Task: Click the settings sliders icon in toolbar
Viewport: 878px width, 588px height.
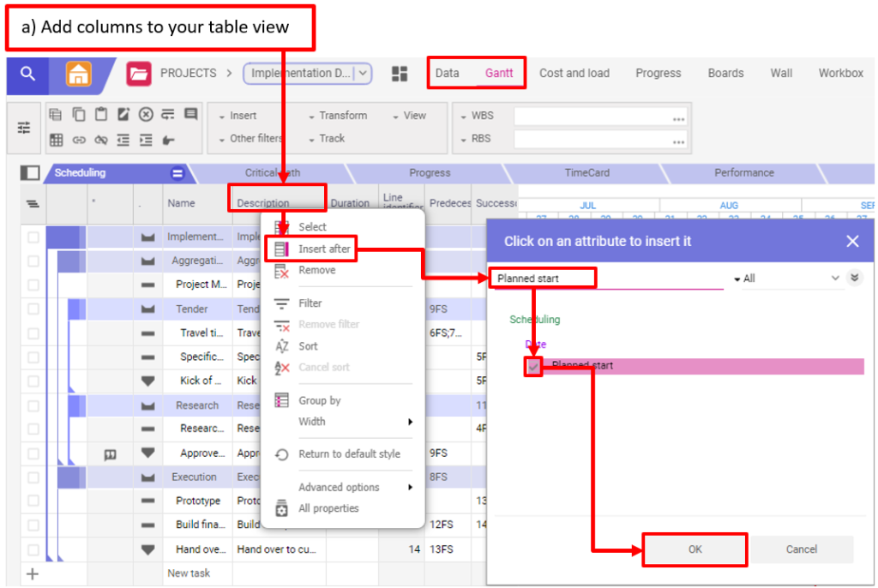Action: [24, 128]
